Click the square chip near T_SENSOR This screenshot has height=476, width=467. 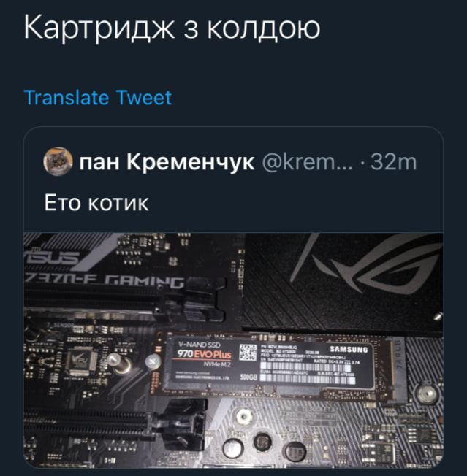coord(81,361)
